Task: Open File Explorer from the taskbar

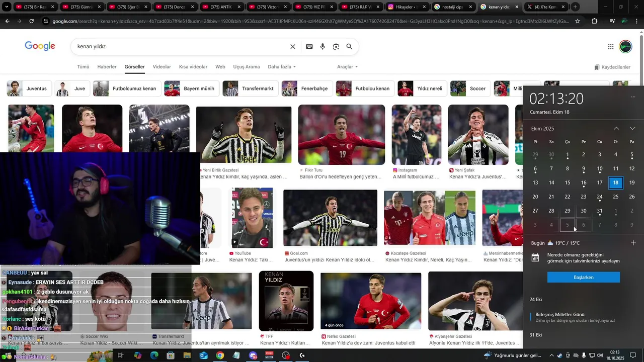Action: click(x=187, y=355)
